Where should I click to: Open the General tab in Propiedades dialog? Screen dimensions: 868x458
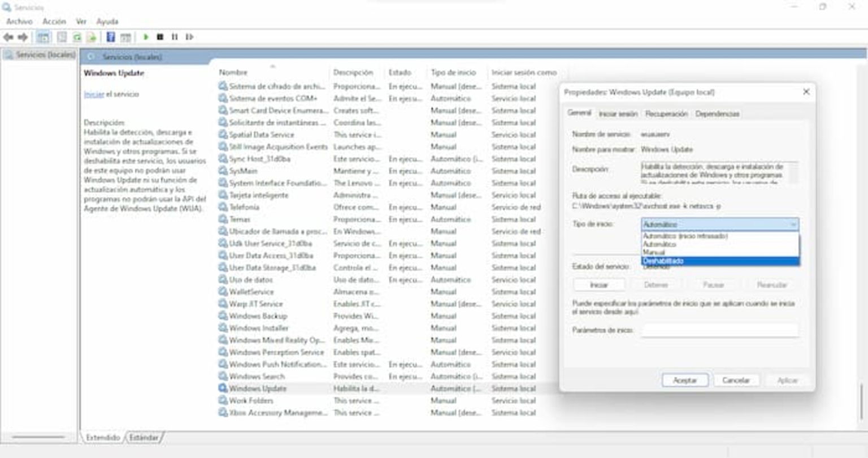point(579,113)
